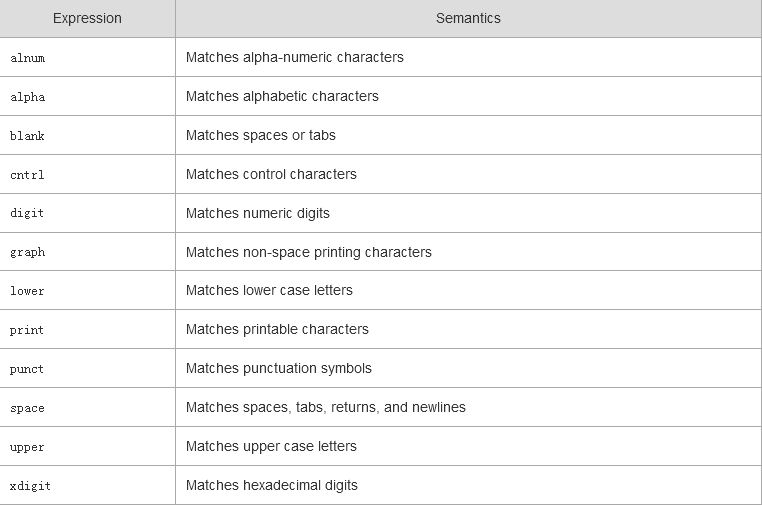Click the xdigit expression cell
Viewport: 762px width, 507px height.
(x=31, y=486)
